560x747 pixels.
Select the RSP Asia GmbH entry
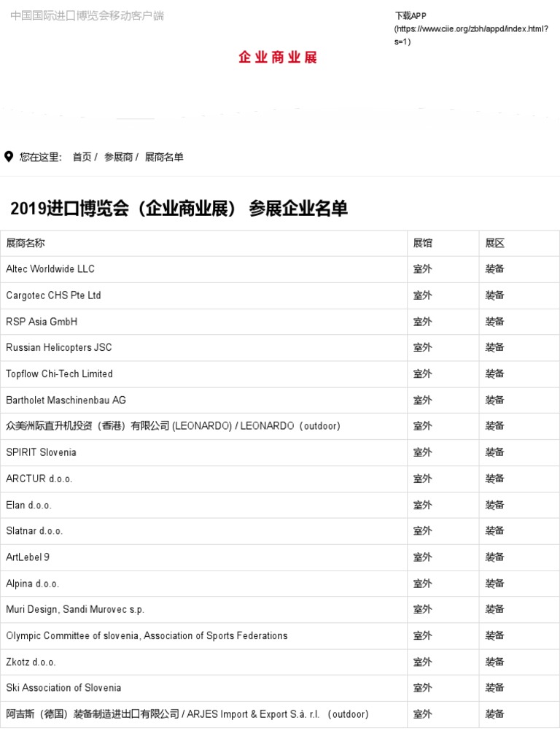pyautogui.click(x=42, y=322)
